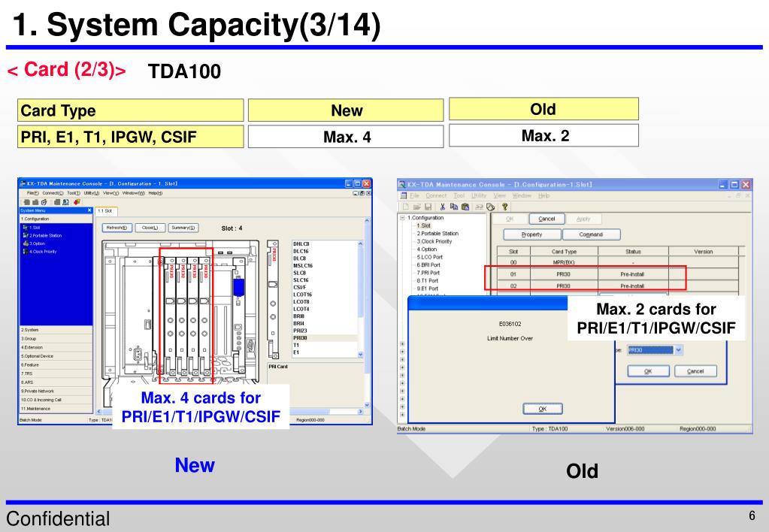
Task: Collapse 1.Configuration tree node in old console
Action: point(403,218)
